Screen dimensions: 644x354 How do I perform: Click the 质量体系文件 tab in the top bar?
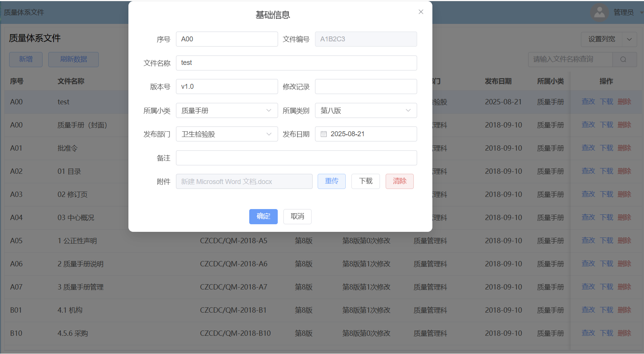point(24,13)
